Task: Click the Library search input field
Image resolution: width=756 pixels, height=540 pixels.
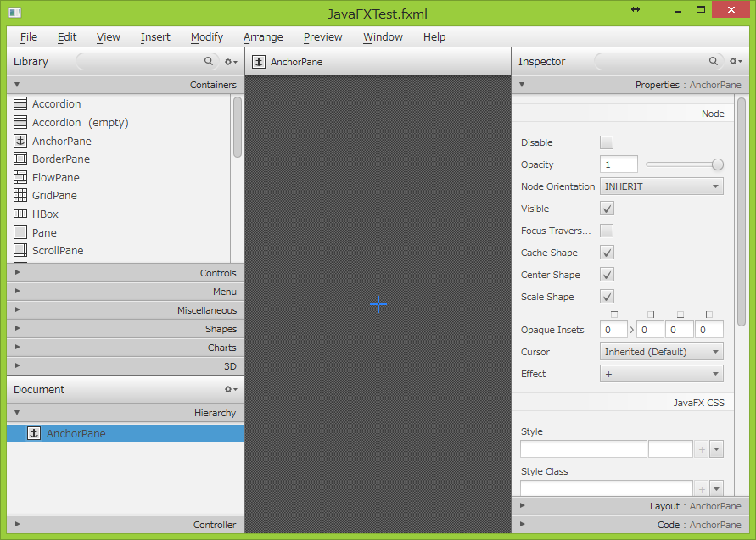Action: (x=146, y=61)
